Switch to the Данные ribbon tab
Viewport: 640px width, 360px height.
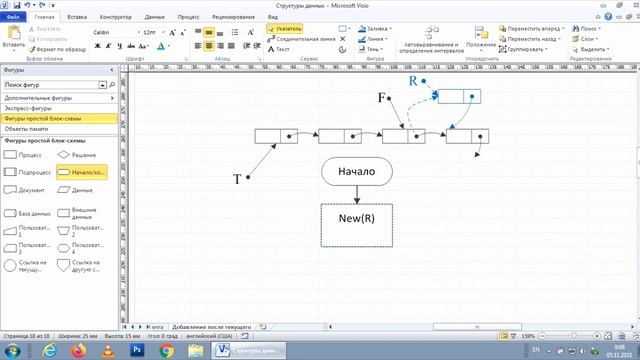[x=154, y=17]
